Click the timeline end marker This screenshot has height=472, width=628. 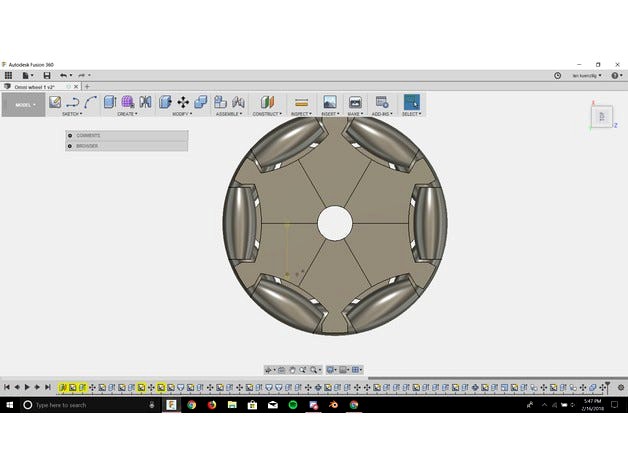pos(608,387)
